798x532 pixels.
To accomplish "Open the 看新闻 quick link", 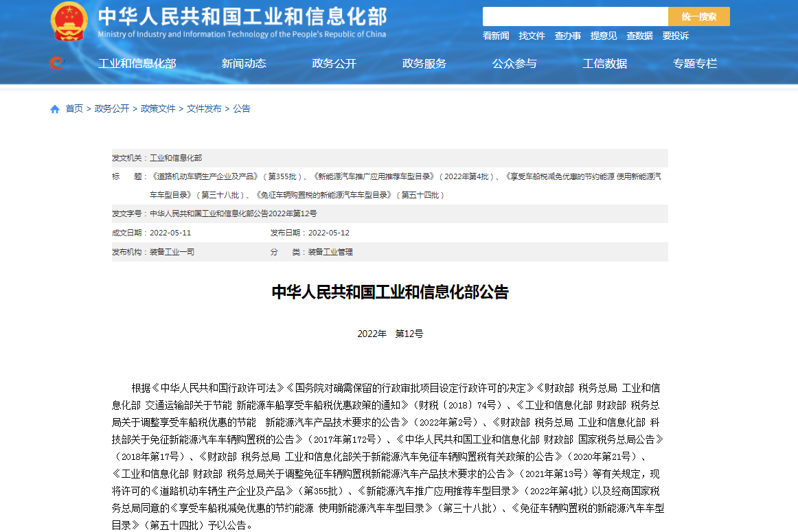I will click(496, 36).
